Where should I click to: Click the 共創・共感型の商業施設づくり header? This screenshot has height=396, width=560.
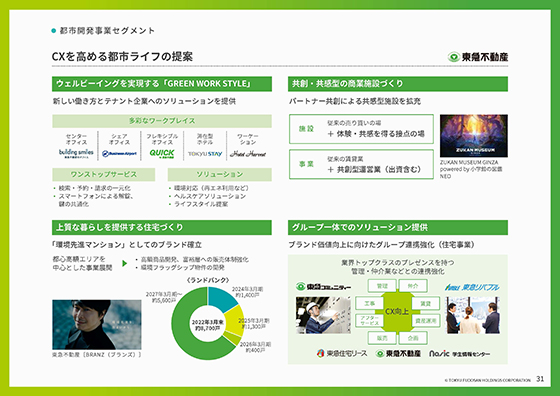point(398,84)
